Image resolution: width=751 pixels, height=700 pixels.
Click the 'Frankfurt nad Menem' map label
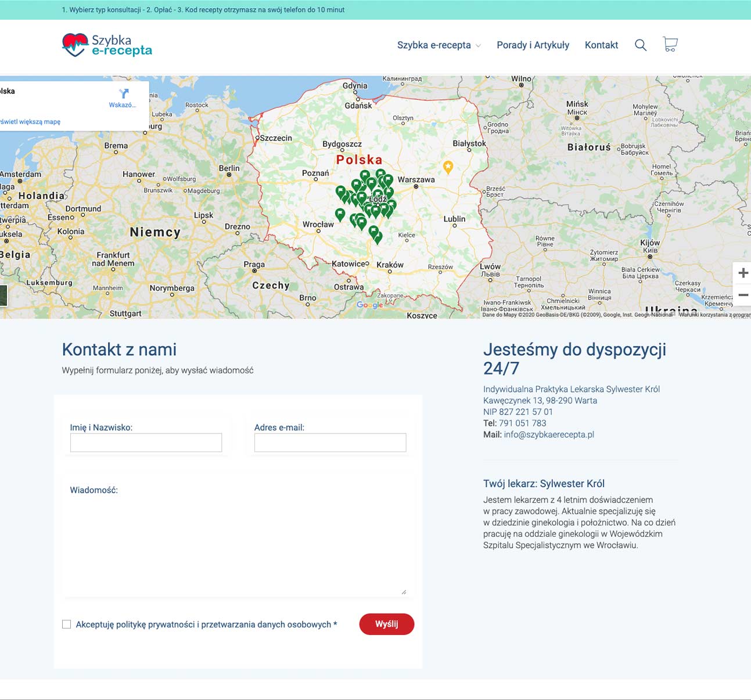[113, 259]
